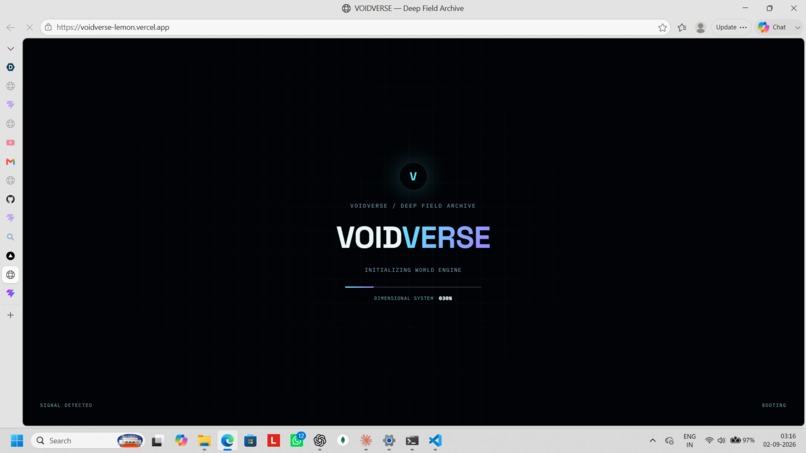The width and height of the screenshot is (806, 453).
Task: Open Visual Studio Code from the taskbar
Action: click(x=435, y=441)
